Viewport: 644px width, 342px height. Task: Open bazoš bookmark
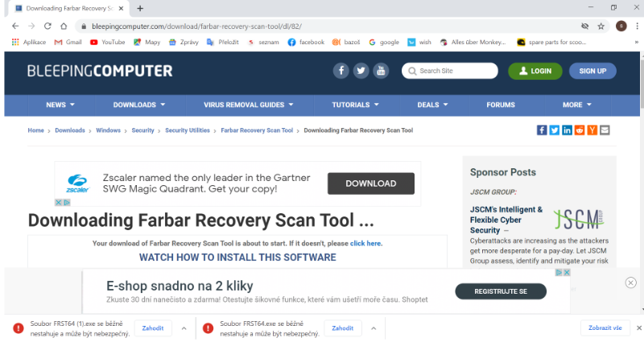[346, 42]
